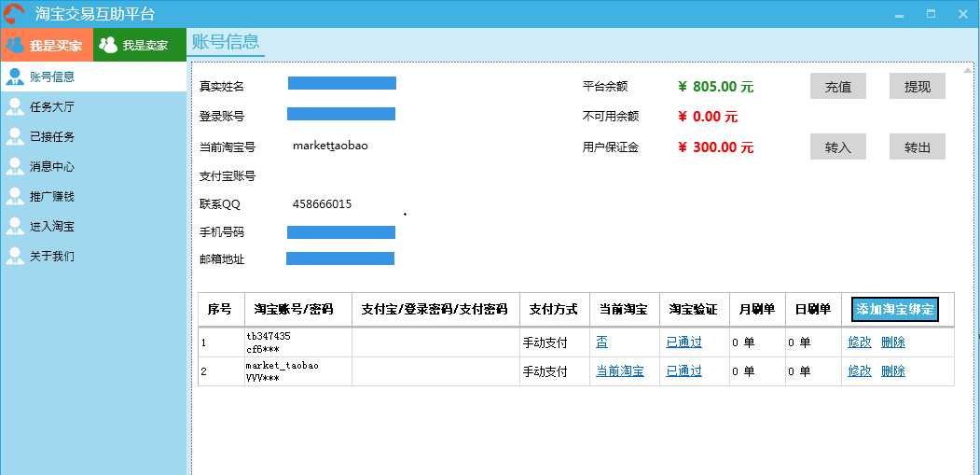
Task: Click 已通过 link in the market_taobao row
Action: pyautogui.click(x=683, y=371)
